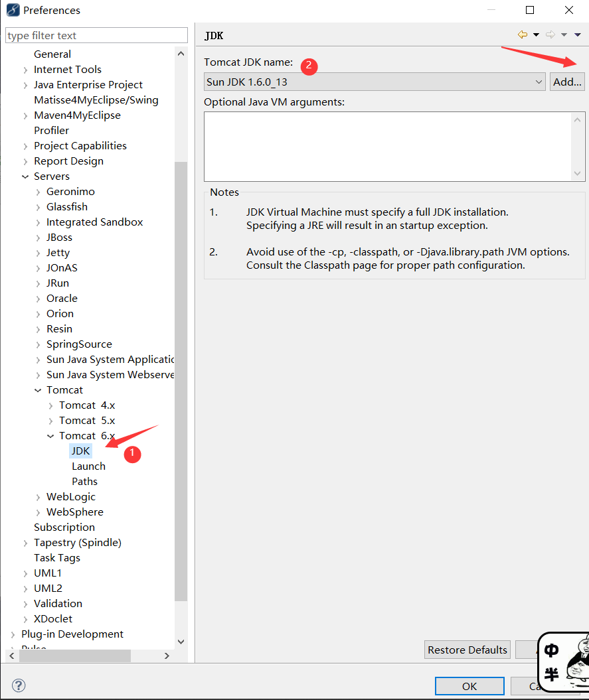Open forward history dropdown arrow
This screenshot has height=700, width=589.
pyautogui.click(x=564, y=35)
